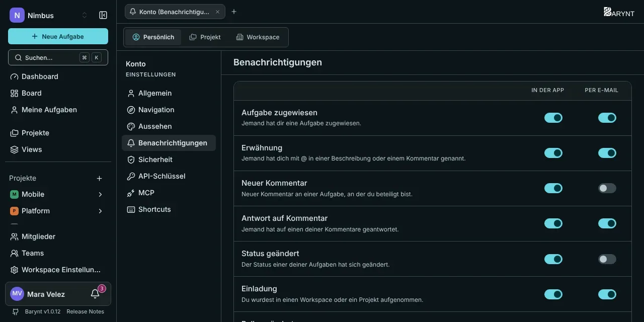
Task: Click the API-Schlüssel key icon
Action: [x=131, y=176]
